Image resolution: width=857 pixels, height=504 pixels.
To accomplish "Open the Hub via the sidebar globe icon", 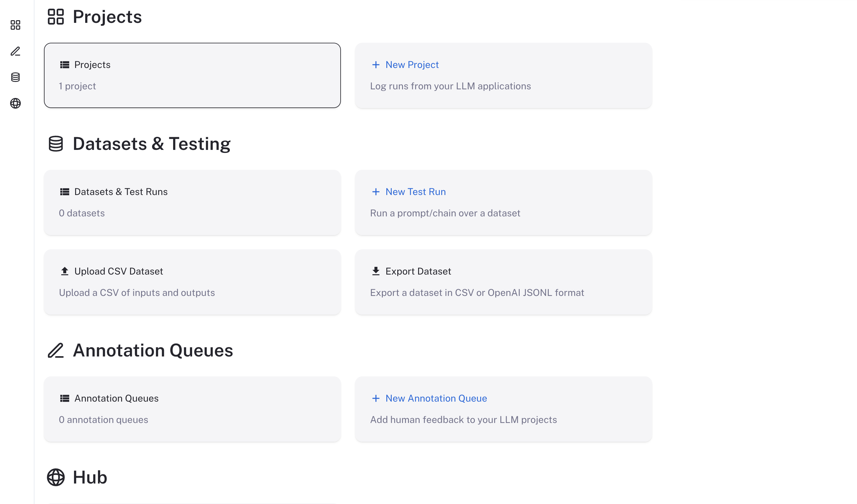I will [x=15, y=104].
